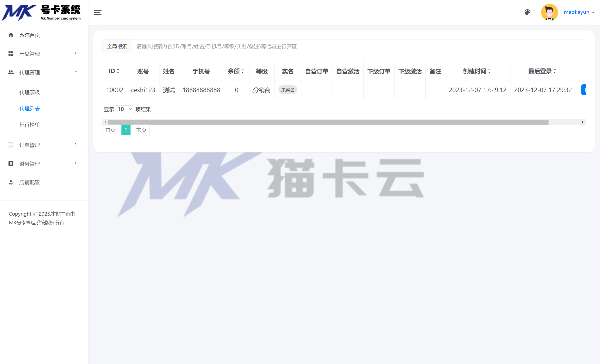
Task: Click the people icon beside 代理管理
Action: (11, 72)
